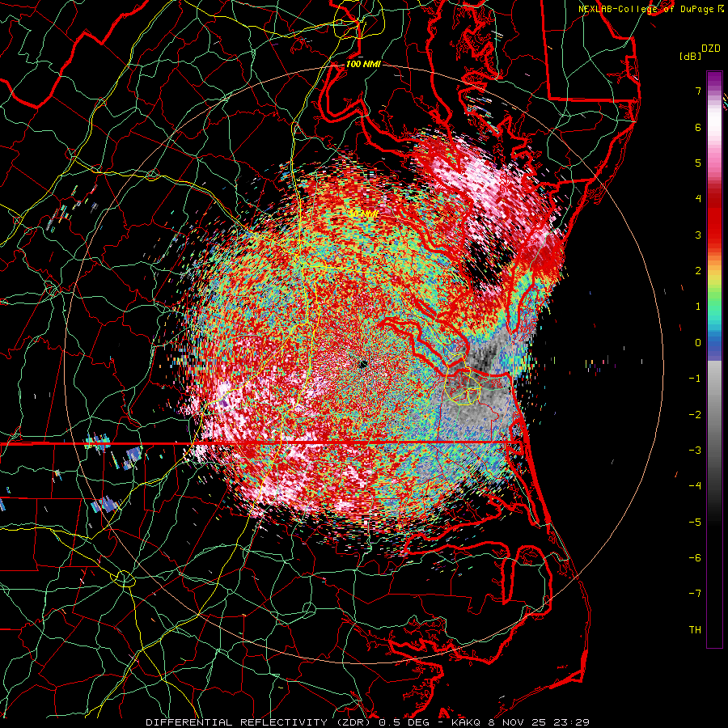Select the 4 value on the scale

pos(698,199)
